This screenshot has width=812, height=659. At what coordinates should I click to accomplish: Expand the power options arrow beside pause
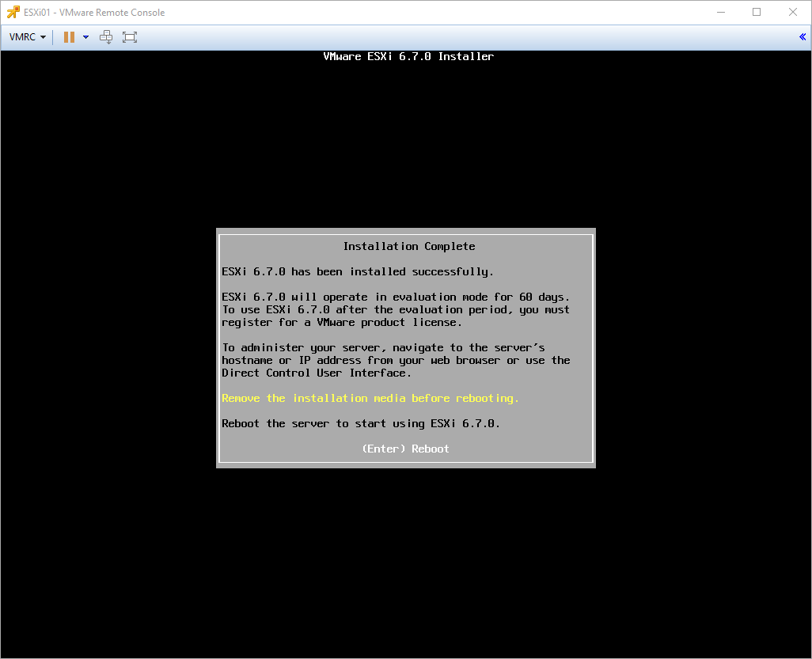pyautogui.click(x=86, y=36)
